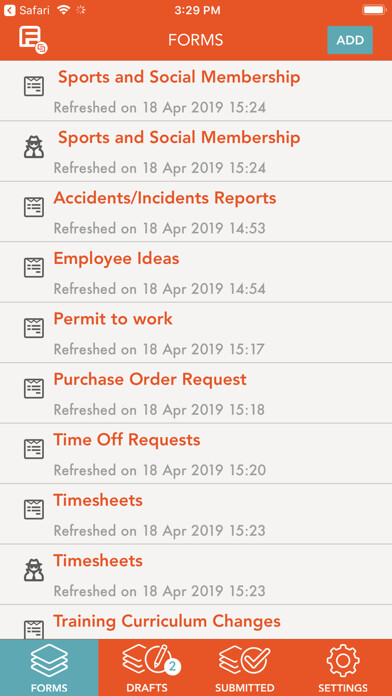The height and width of the screenshot is (696, 392).
Task: Tap the app logo in the header
Action: coord(33,40)
